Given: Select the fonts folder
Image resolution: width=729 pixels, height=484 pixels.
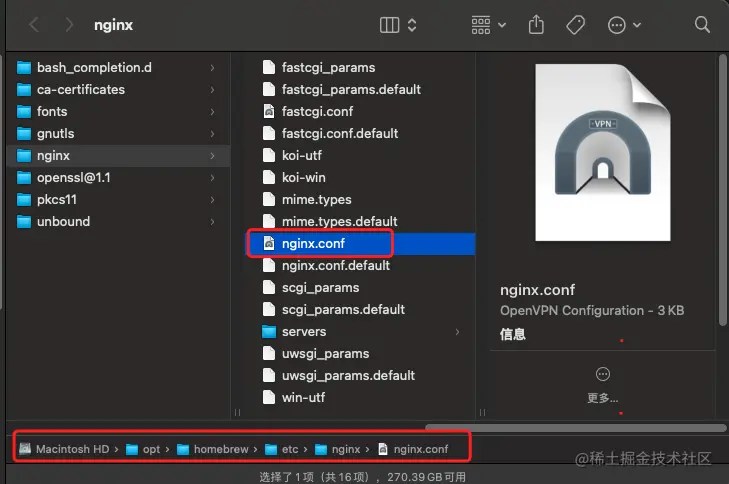Looking at the screenshot, I should pos(116,112).
